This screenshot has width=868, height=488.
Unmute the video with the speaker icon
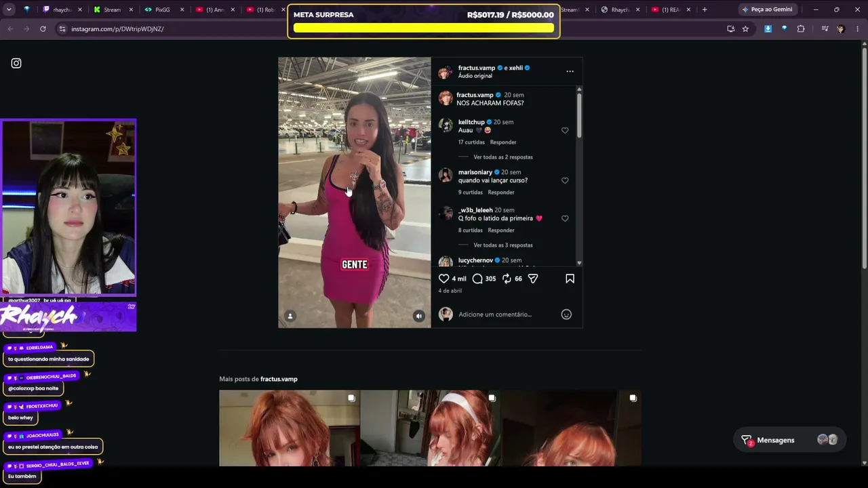click(419, 316)
